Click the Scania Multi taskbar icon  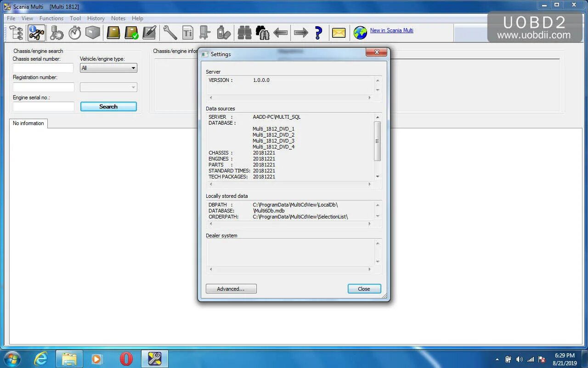click(155, 359)
